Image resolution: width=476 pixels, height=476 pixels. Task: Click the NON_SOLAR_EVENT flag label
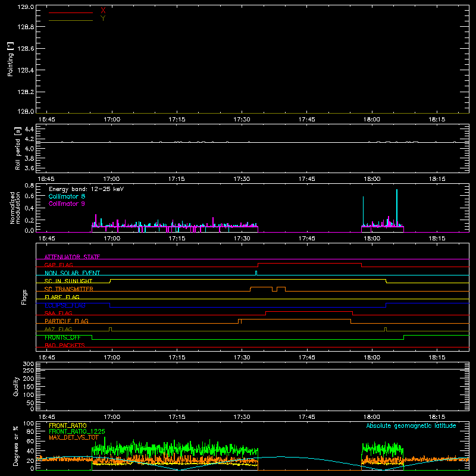pos(72,273)
